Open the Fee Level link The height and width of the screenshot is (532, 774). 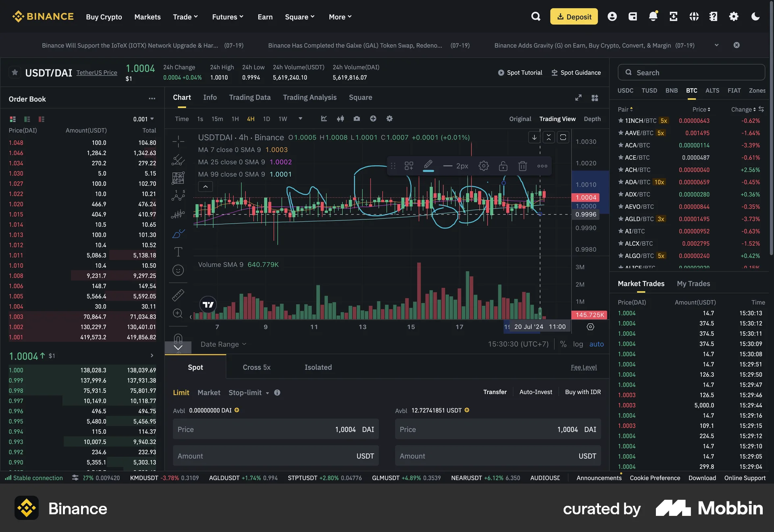584,367
